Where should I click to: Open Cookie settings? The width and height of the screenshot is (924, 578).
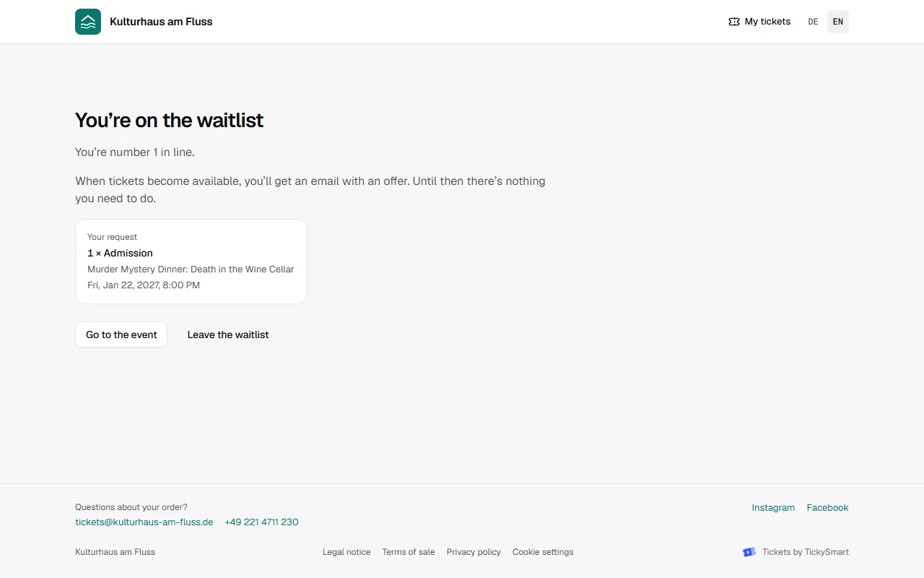pyautogui.click(x=543, y=552)
